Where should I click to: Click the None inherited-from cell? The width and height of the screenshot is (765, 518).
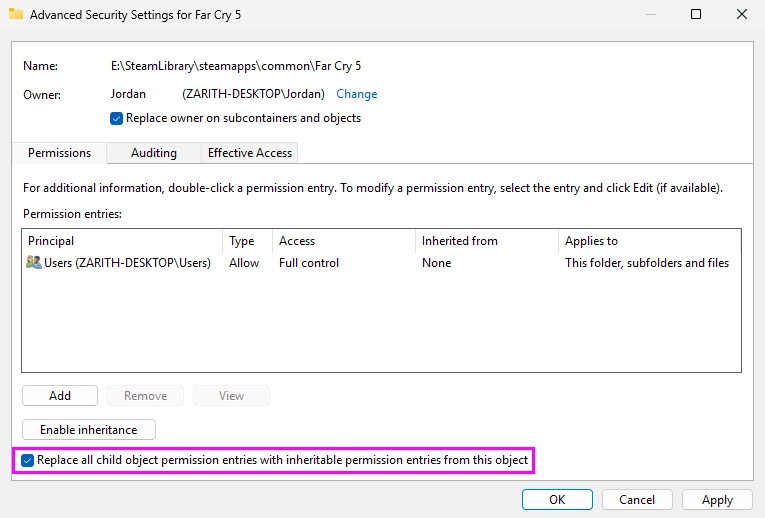[x=436, y=263]
